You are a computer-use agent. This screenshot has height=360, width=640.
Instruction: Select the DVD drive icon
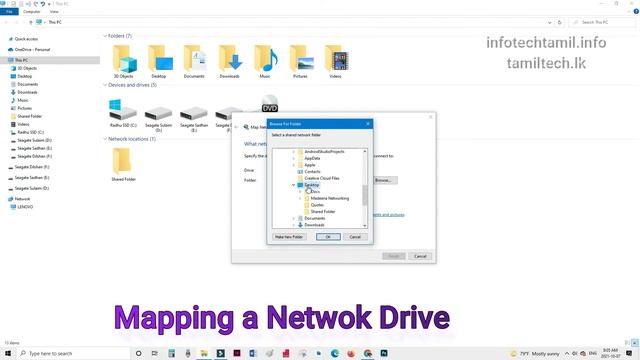tap(269, 103)
